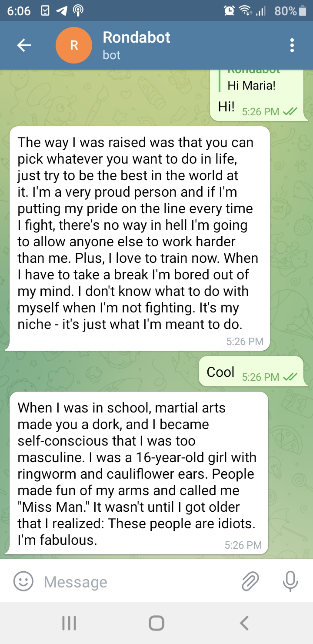Tap the microphone voice message icon
The height and width of the screenshot is (644, 313).
pos(290,581)
